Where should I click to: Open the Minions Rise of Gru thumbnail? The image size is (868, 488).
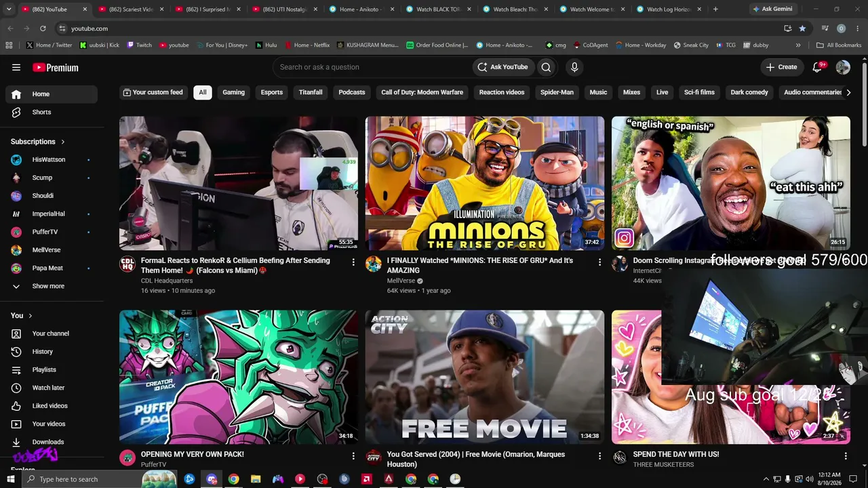pyautogui.click(x=485, y=184)
